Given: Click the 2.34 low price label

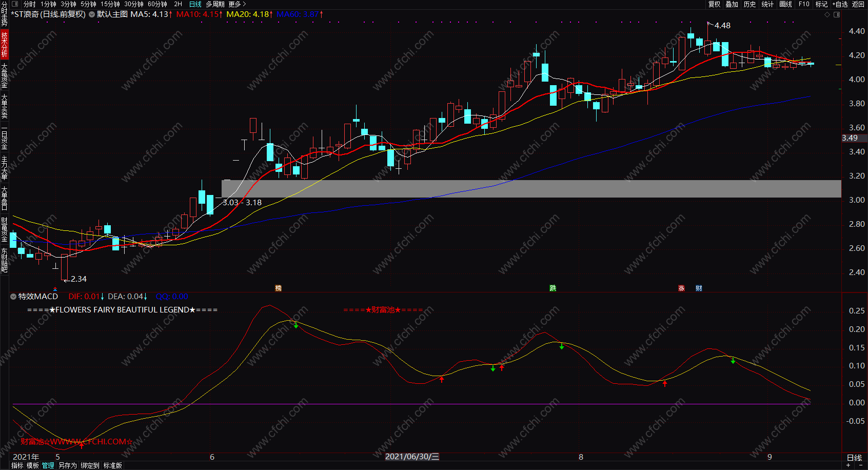Looking at the screenshot, I should click(x=78, y=279).
